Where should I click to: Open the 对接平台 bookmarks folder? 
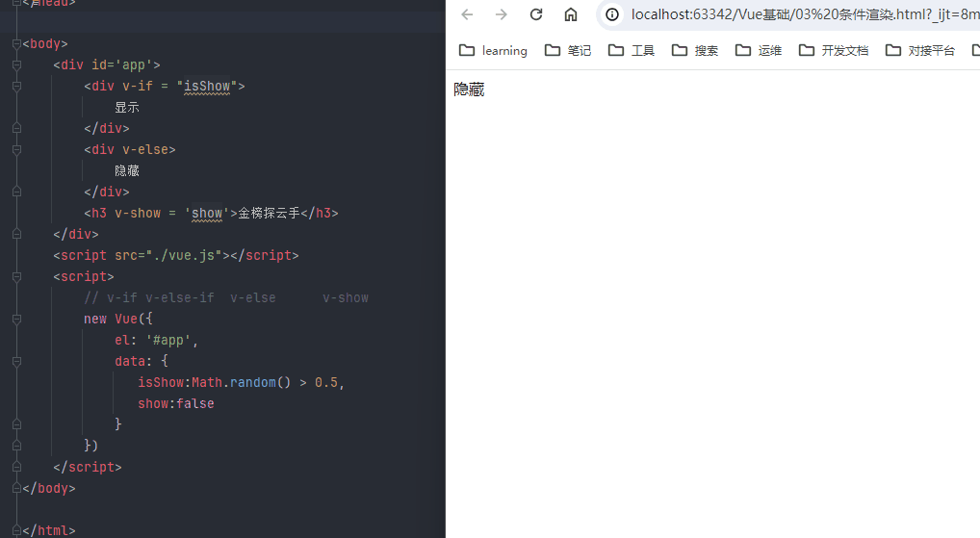coord(920,51)
